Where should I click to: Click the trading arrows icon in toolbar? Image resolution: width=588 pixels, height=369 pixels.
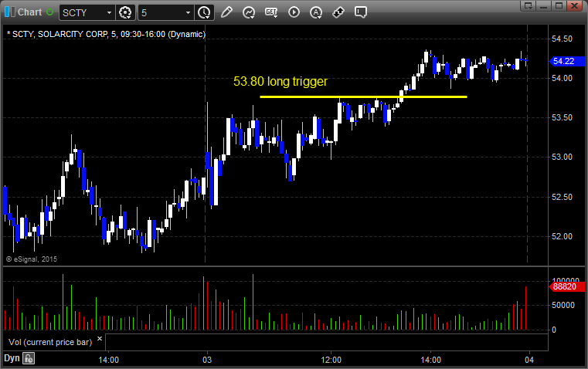338,12
